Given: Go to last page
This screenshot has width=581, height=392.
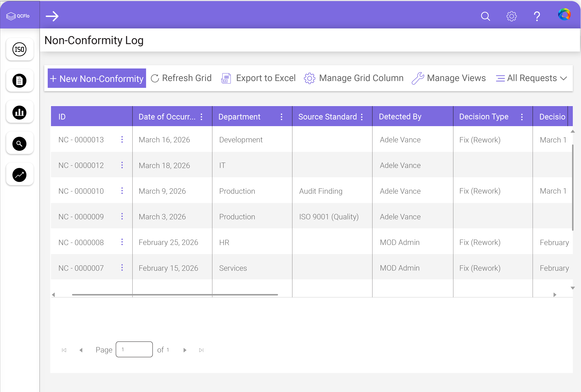Looking at the screenshot, I should pos(201,350).
